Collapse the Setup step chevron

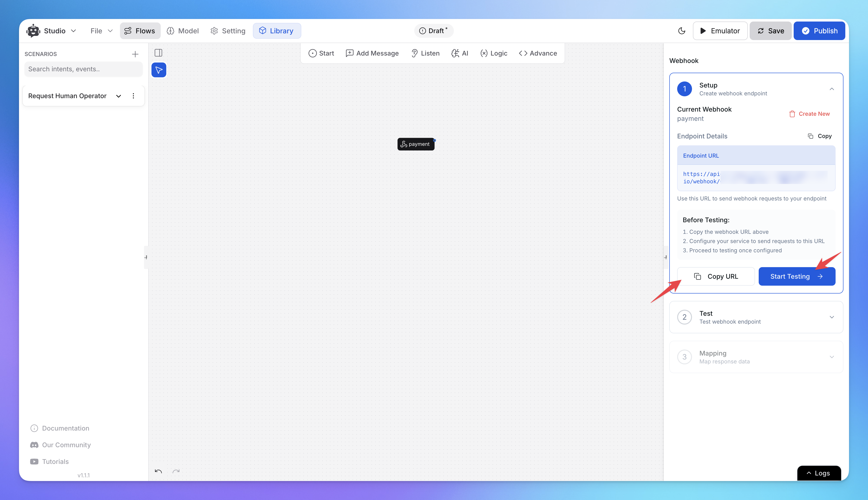(832, 89)
